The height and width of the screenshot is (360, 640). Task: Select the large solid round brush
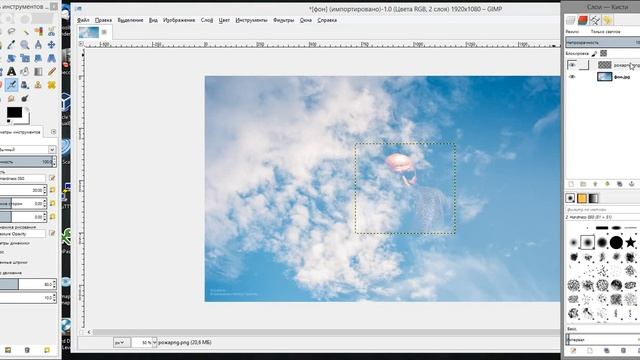[616, 242]
